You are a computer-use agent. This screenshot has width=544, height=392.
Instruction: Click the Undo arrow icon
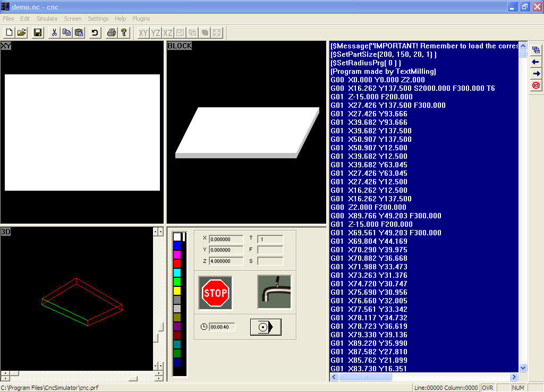[x=95, y=33]
